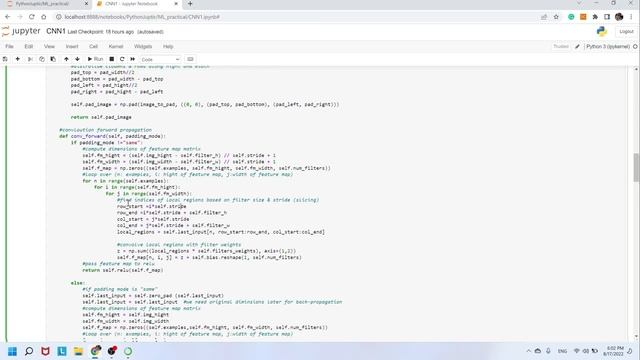The height and width of the screenshot is (360, 640).
Task: Cut selected cells with scissors icon
Action: pos(30,59)
